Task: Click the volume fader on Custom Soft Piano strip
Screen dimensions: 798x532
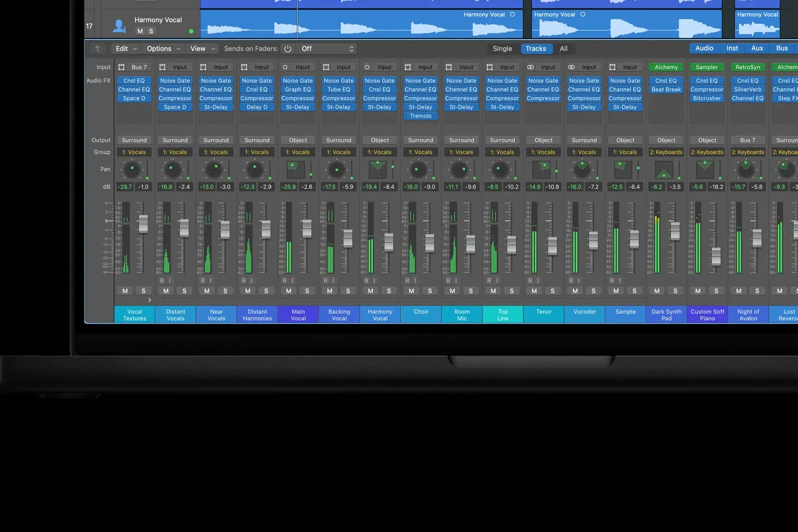Action: [716, 256]
